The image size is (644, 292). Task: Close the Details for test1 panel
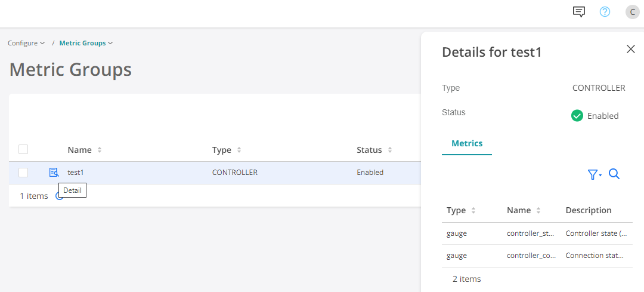pos(631,49)
